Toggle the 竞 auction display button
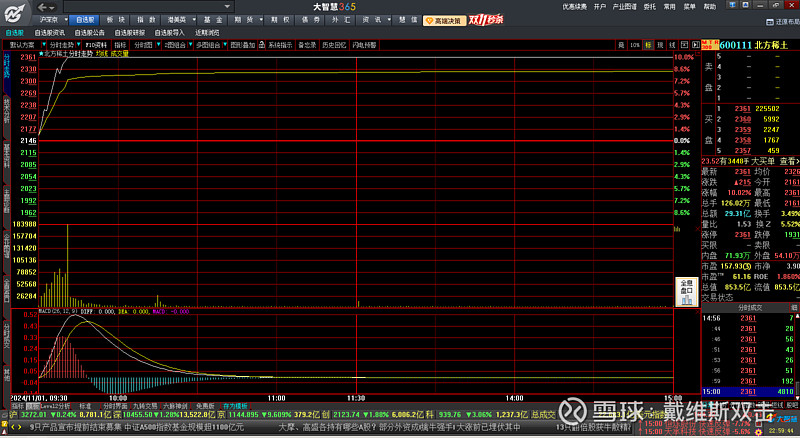800x438 pixels. [x=621, y=45]
